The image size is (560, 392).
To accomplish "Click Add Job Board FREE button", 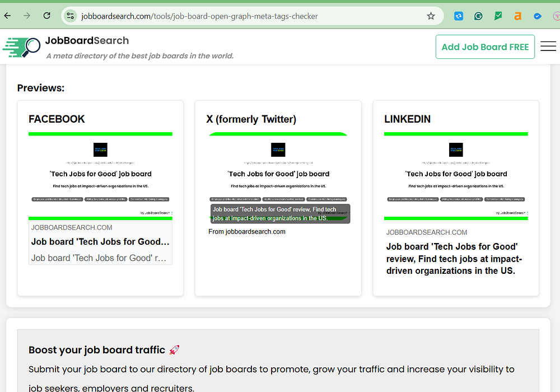I will [x=485, y=47].
